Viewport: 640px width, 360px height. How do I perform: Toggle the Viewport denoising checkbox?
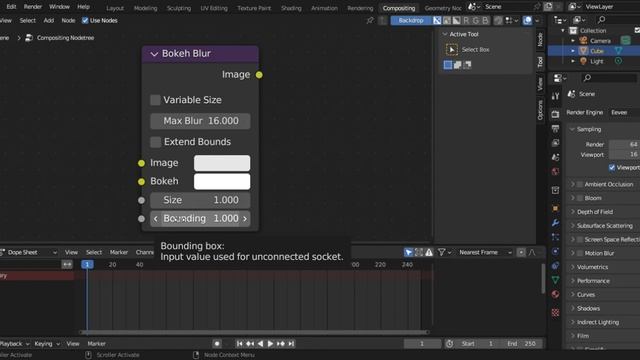click(x=612, y=167)
